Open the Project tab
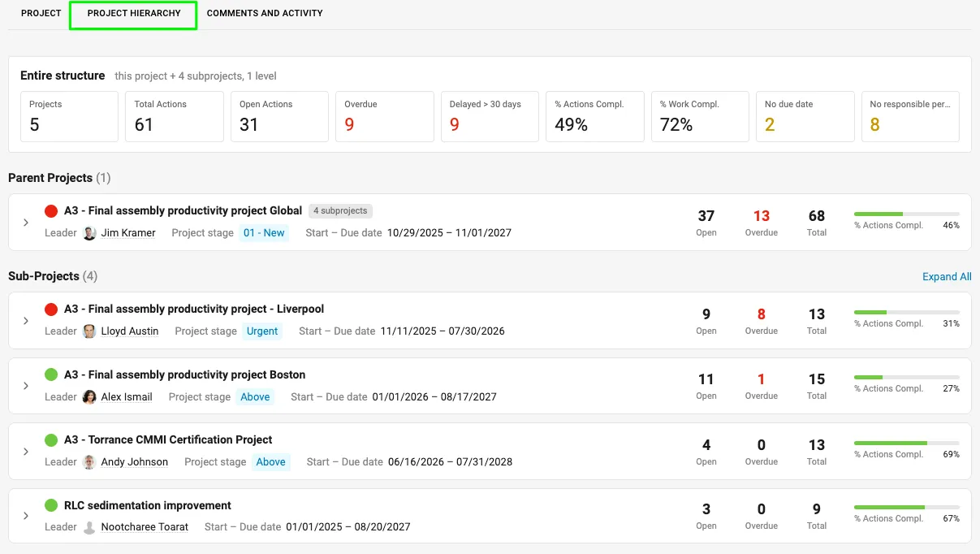980x554 pixels. (41, 13)
